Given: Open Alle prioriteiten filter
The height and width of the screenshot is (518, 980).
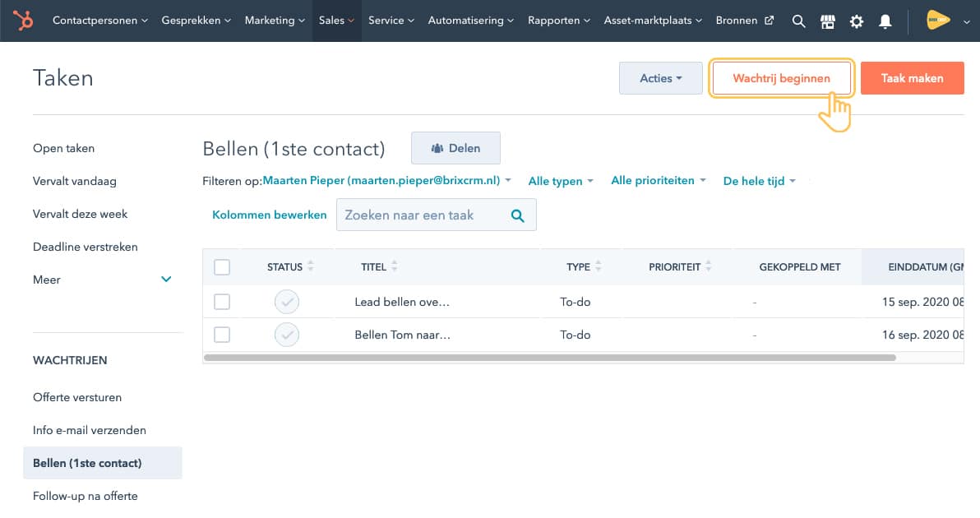Looking at the screenshot, I should click(x=658, y=181).
